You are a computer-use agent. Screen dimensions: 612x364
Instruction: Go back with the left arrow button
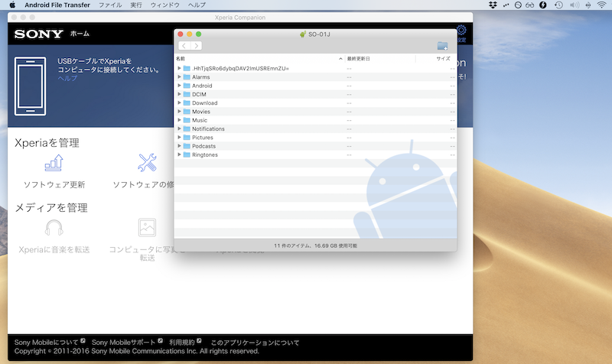pos(184,46)
